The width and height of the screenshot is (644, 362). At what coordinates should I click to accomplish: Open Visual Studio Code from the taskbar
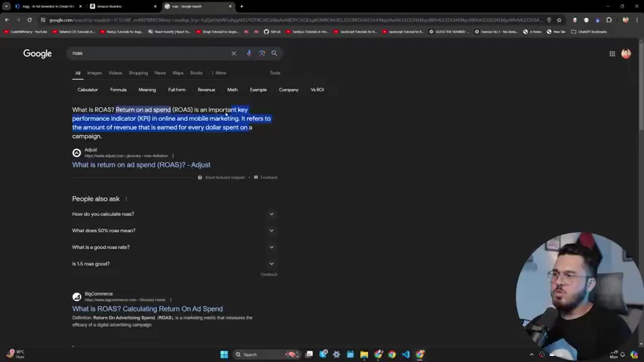point(406,354)
